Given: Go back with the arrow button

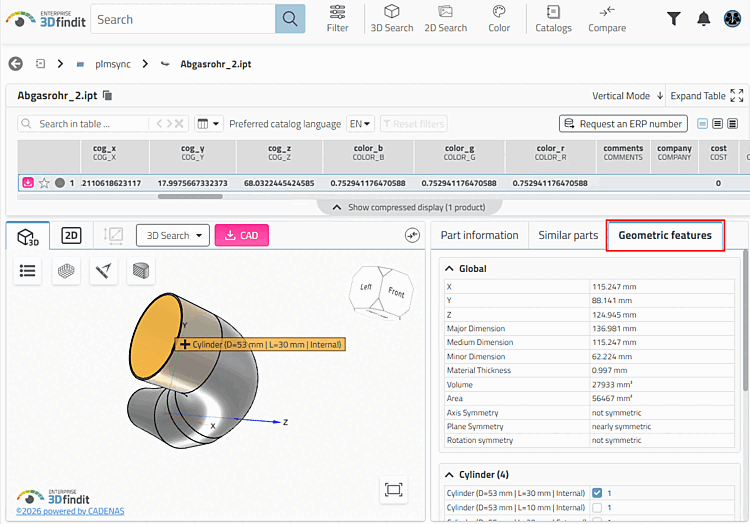Looking at the screenshot, I should [x=15, y=64].
